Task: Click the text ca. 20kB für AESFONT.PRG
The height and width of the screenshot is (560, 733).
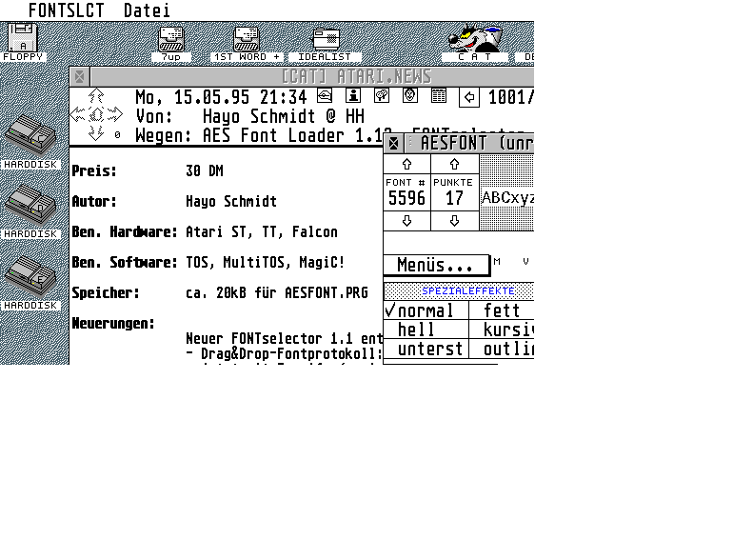Action: 277,293
